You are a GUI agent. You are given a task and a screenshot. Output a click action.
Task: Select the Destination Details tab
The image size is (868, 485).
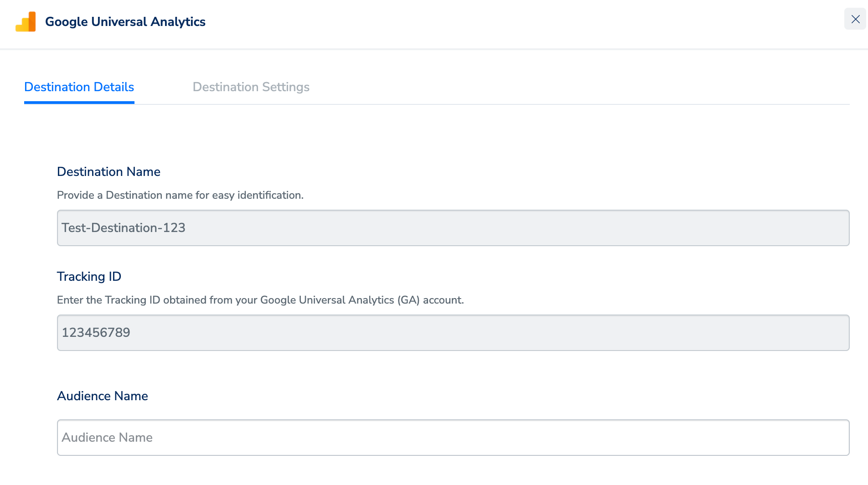pyautogui.click(x=79, y=87)
